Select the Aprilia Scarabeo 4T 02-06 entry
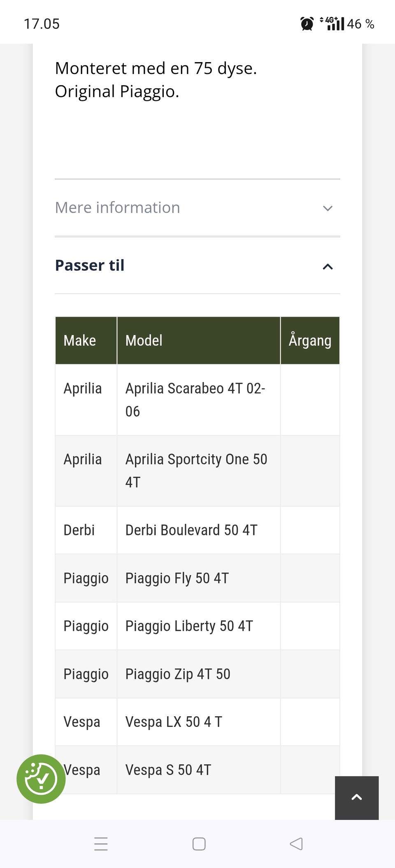The height and width of the screenshot is (868, 395). 195,400
